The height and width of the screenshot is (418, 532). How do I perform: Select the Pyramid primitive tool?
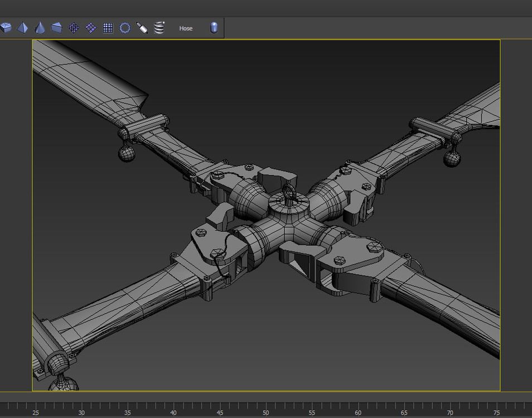(22, 28)
